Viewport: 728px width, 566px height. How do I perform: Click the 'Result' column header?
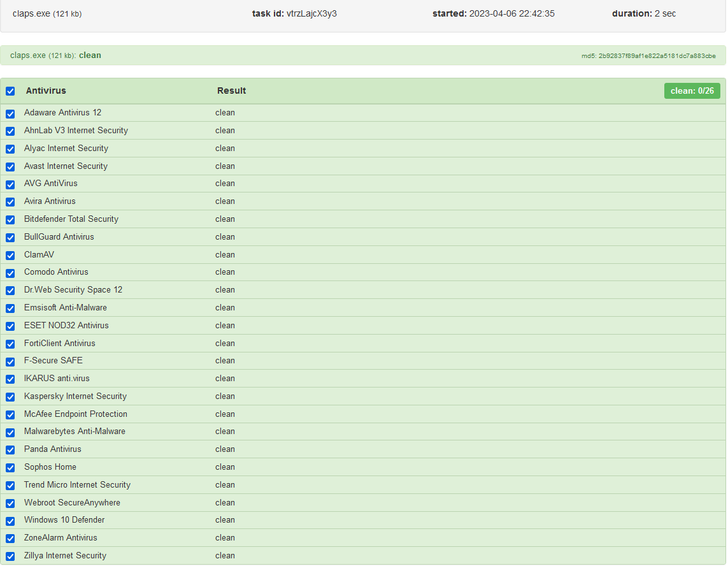(x=232, y=91)
